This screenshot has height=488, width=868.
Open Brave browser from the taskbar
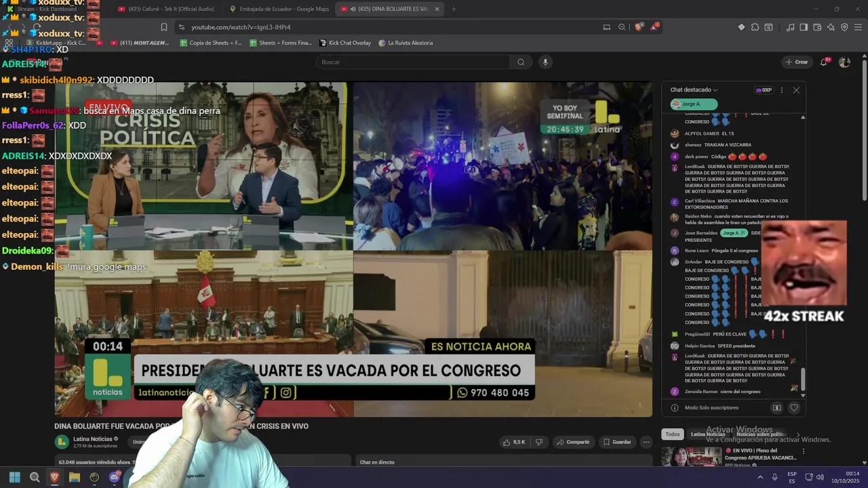pos(54,477)
